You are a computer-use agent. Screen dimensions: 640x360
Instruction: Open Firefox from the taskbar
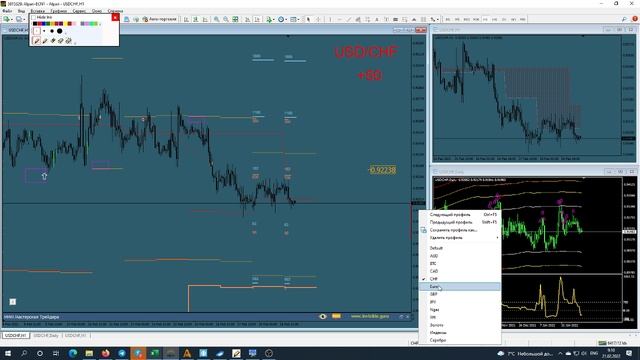pyautogui.click(x=105, y=353)
